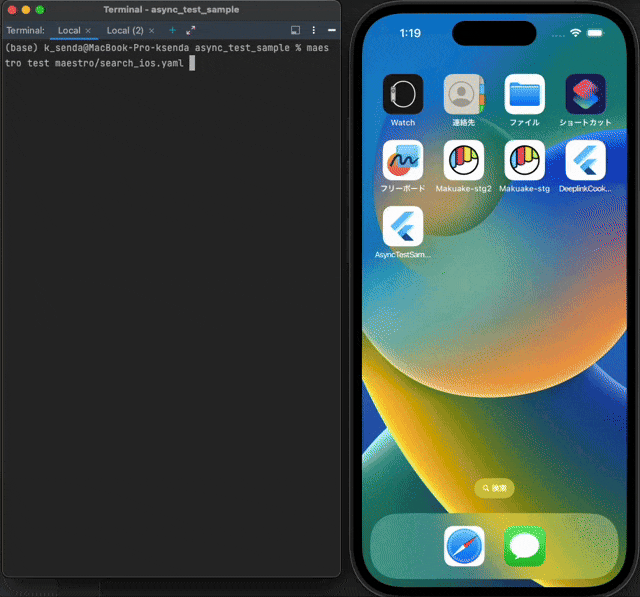Open the AsyncTestSam Flutter app
This screenshot has width=640, height=597.
point(403,226)
